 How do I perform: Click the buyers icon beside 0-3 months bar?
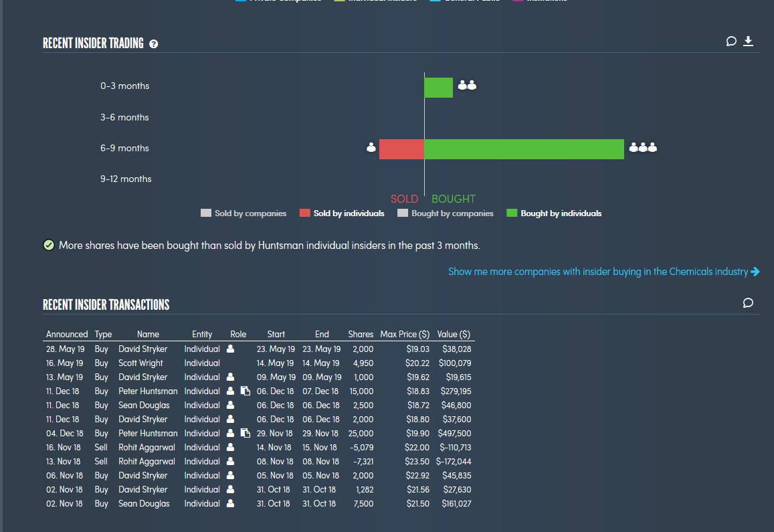point(467,85)
